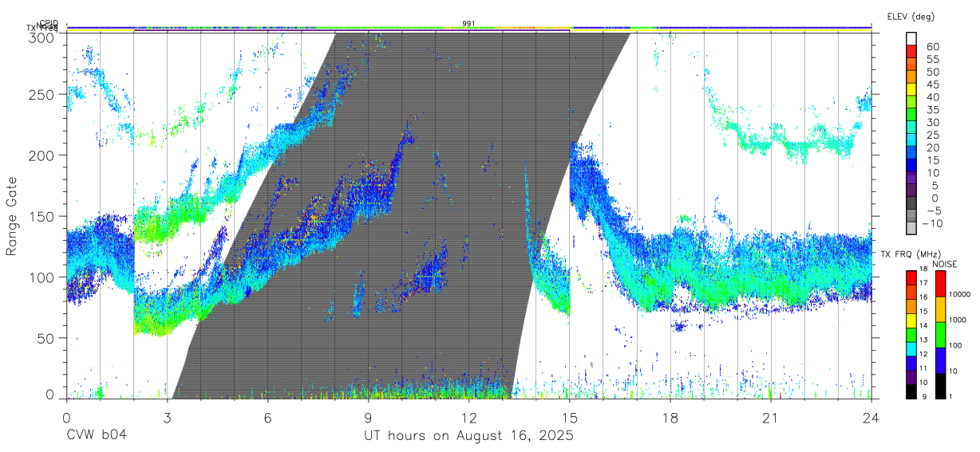Pick the light gray ELEV swatch below -10
The width and height of the screenshot is (980, 452).
pyautogui.click(x=912, y=229)
